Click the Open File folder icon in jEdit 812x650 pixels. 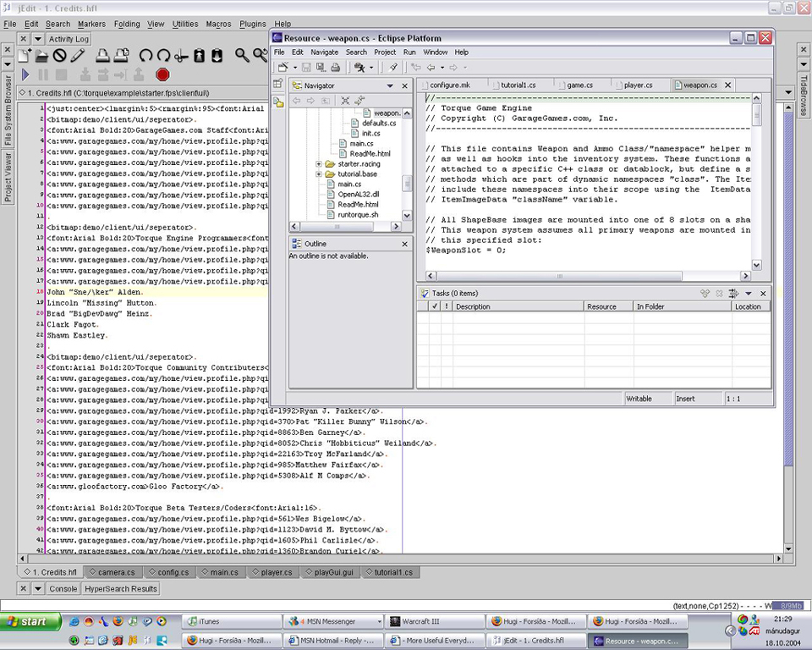point(41,56)
